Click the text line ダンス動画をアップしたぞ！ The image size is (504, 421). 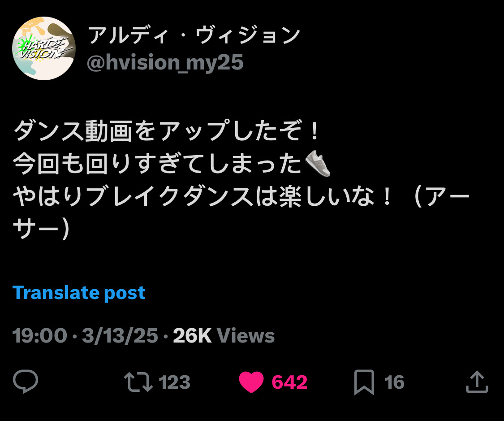coord(167,130)
